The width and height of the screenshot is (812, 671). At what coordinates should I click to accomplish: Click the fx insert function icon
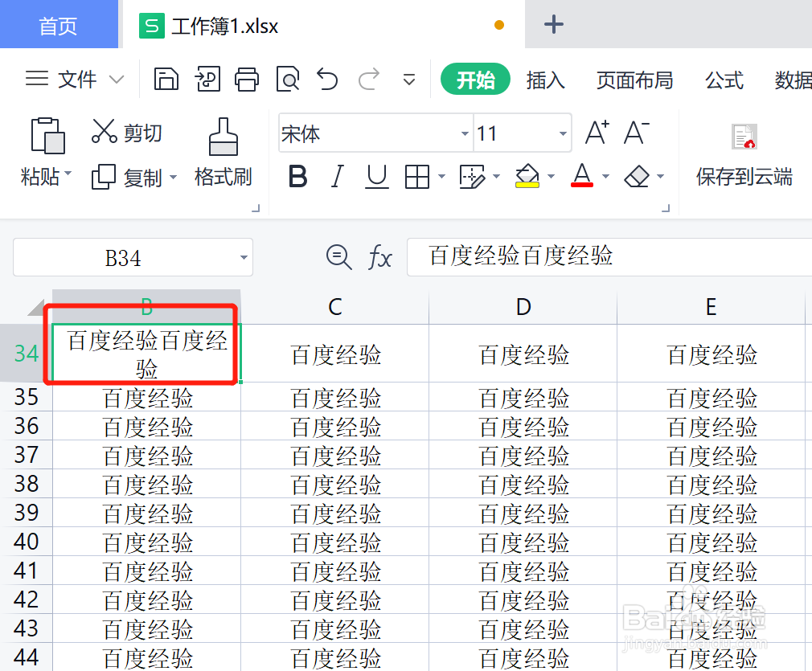[379, 257]
